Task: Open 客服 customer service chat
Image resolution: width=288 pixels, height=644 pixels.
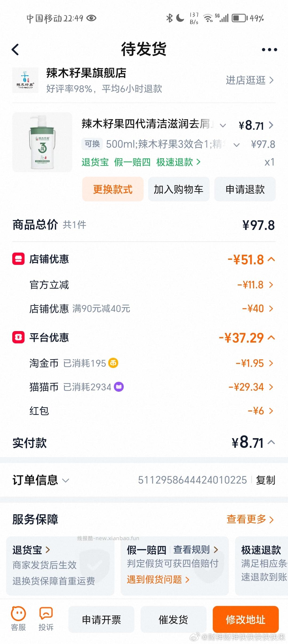Action: click(x=18, y=618)
